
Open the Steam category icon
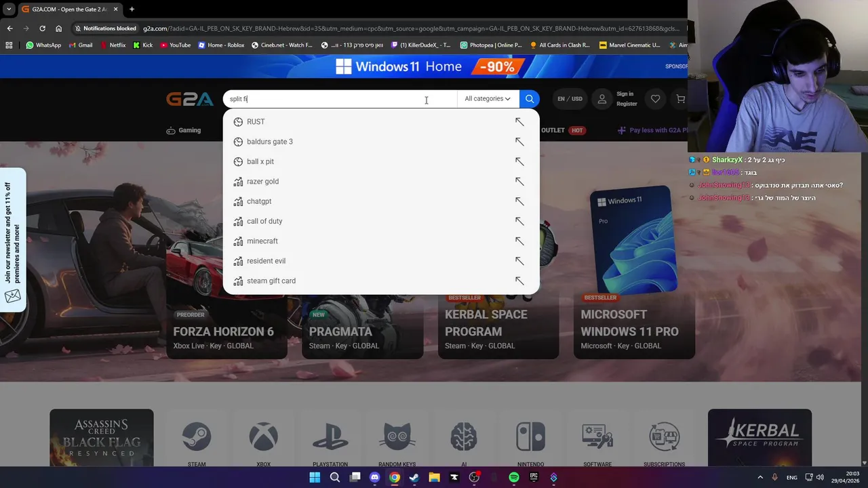197,437
